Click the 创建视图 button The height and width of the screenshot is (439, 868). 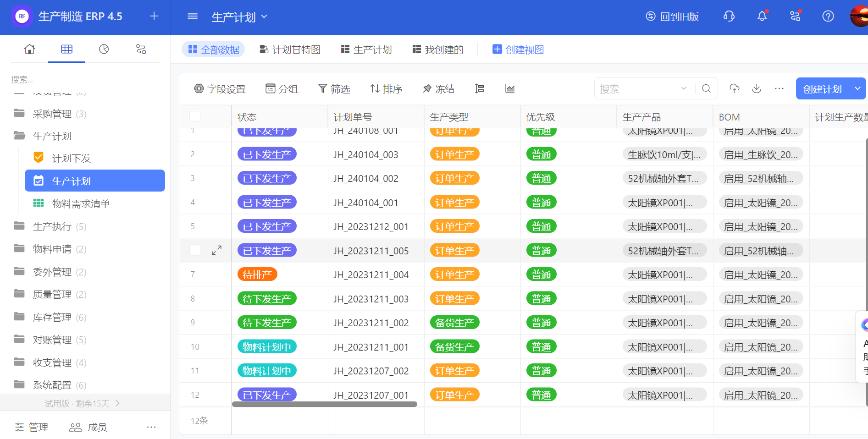518,49
